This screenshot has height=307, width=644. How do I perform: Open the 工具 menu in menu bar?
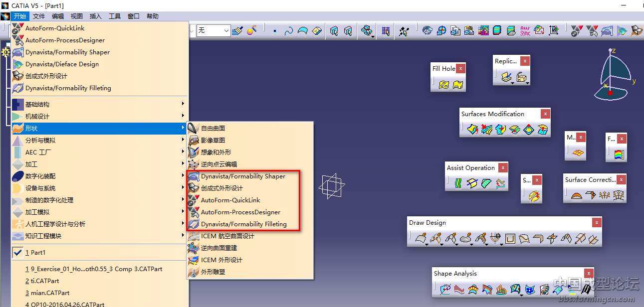click(x=115, y=16)
